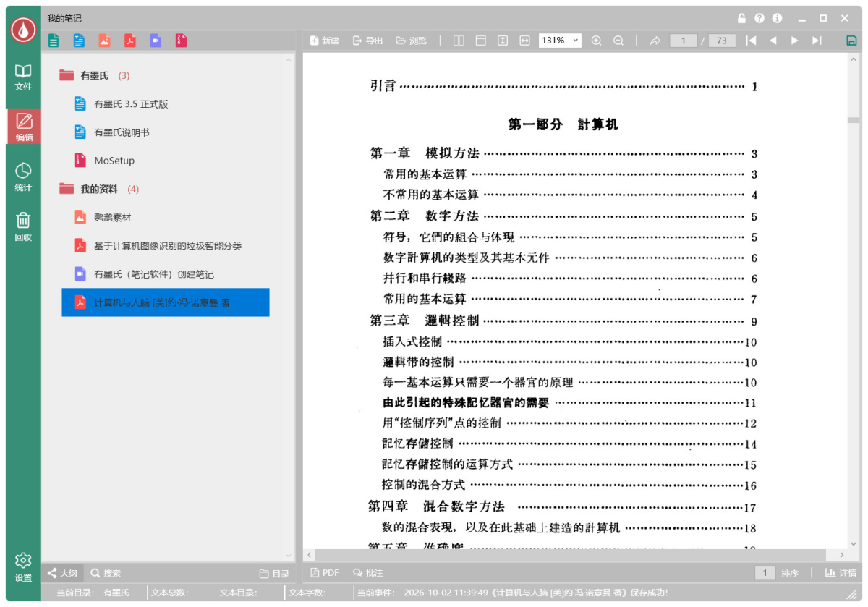This screenshot has height=607, width=868.
Task: Go to the next page
Action: [795, 41]
